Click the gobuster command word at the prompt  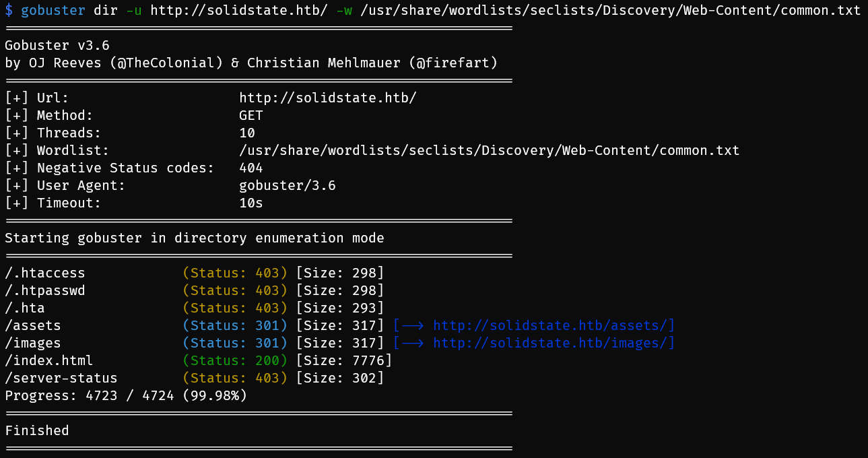pos(53,11)
